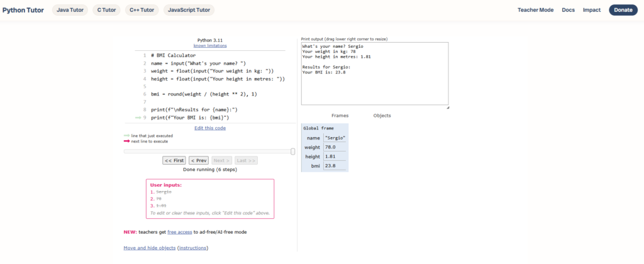Image resolution: width=644 pixels, height=264 pixels.
Task: Click the Edit this code link
Action: point(210,128)
